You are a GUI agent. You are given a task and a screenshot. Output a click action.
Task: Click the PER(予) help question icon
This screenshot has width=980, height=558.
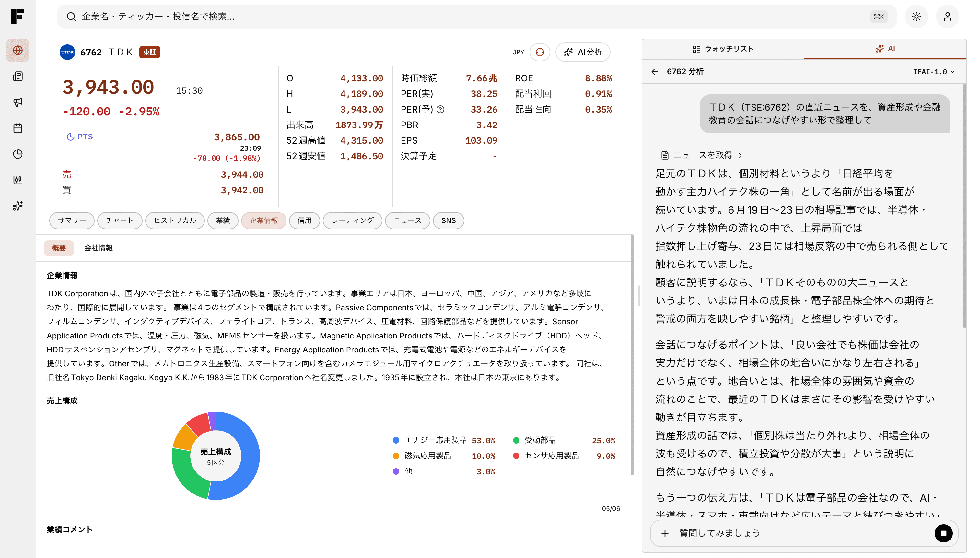click(440, 110)
